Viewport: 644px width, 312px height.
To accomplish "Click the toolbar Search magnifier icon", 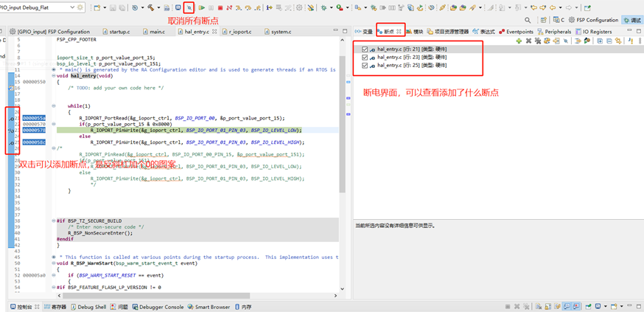I will point(528,20).
